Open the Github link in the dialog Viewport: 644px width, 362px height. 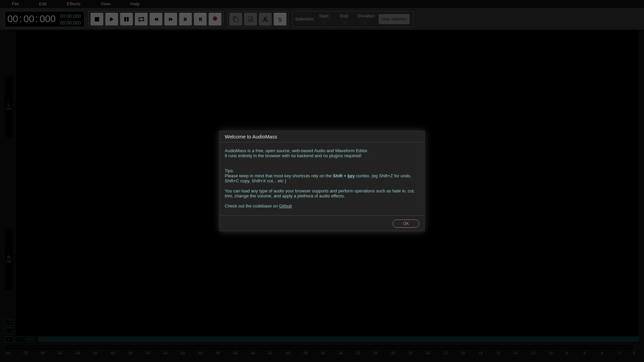285,206
